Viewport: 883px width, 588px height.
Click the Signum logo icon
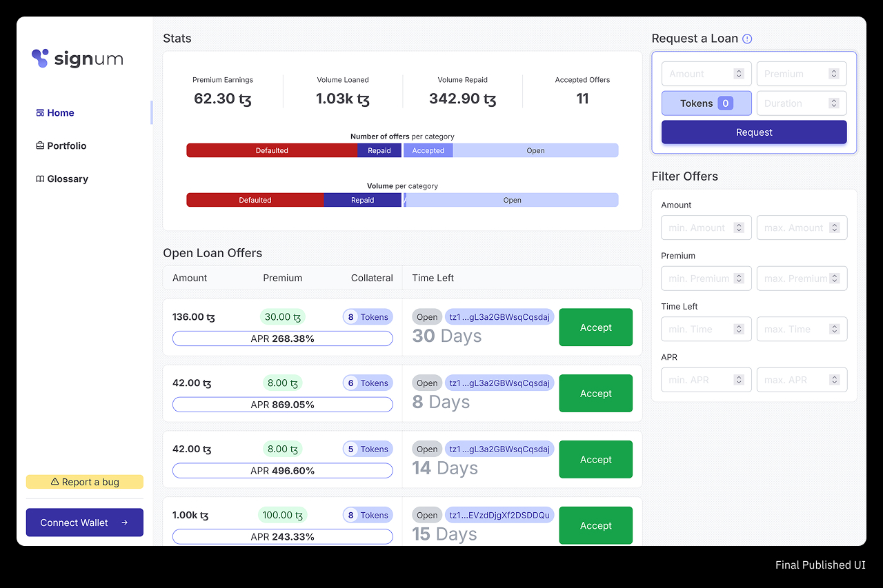tap(41, 59)
